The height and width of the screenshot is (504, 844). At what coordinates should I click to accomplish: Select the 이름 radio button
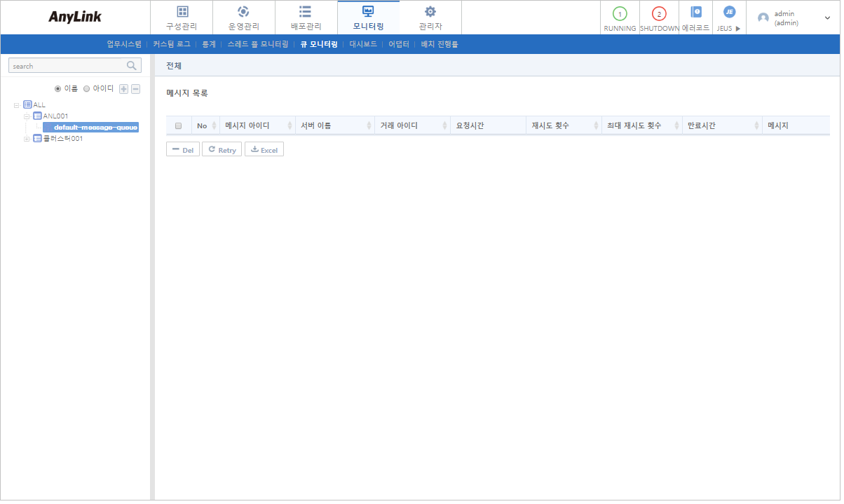(58, 89)
